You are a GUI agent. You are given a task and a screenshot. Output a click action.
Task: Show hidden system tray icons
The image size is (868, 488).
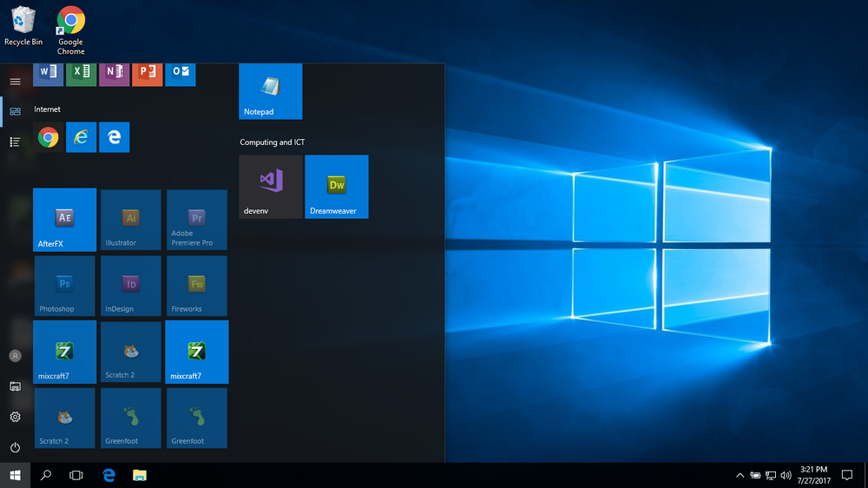pos(740,475)
